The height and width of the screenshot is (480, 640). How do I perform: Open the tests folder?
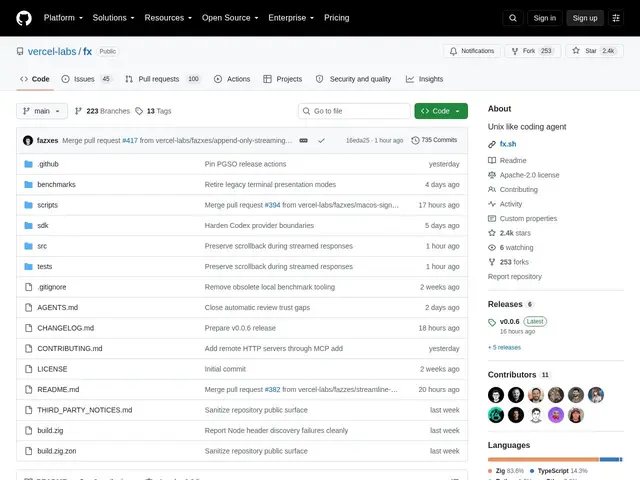tap(44, 267)
